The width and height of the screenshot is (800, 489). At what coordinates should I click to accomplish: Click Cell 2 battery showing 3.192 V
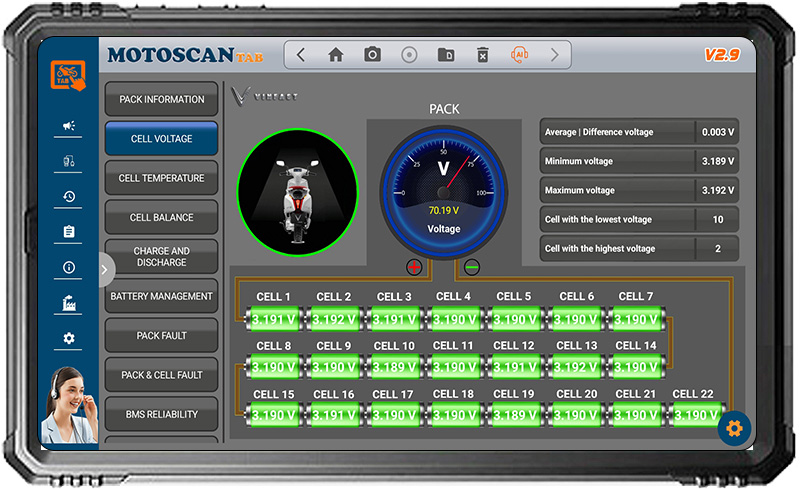[x=334, y=320]
